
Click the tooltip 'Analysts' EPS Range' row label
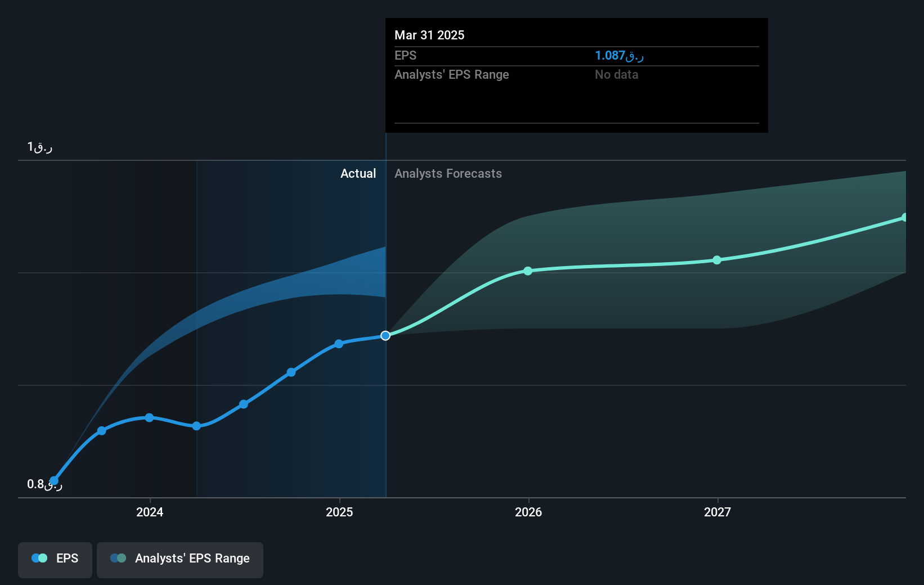pos(452,75)
